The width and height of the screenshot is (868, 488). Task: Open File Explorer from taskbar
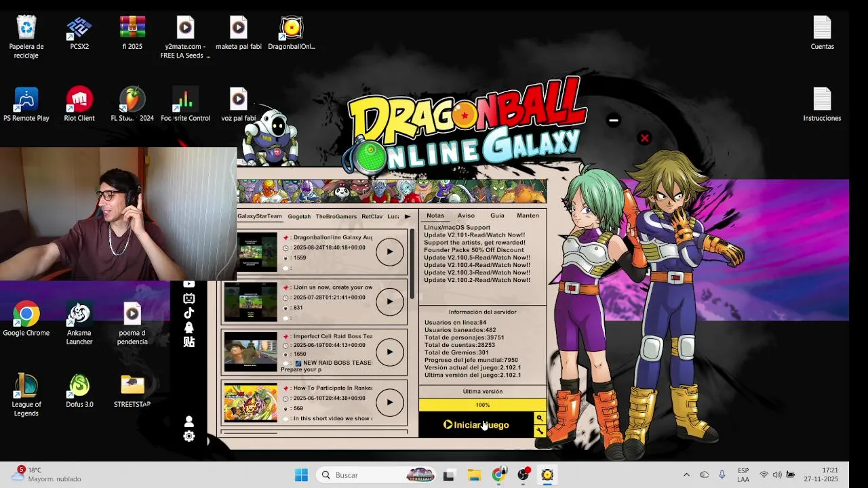[474, 475]
